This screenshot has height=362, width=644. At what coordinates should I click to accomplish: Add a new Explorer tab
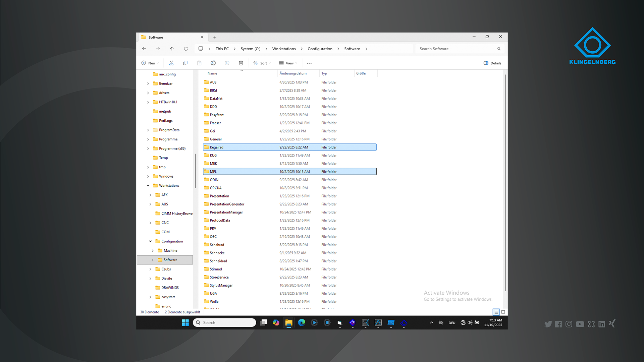coord(215,37)
